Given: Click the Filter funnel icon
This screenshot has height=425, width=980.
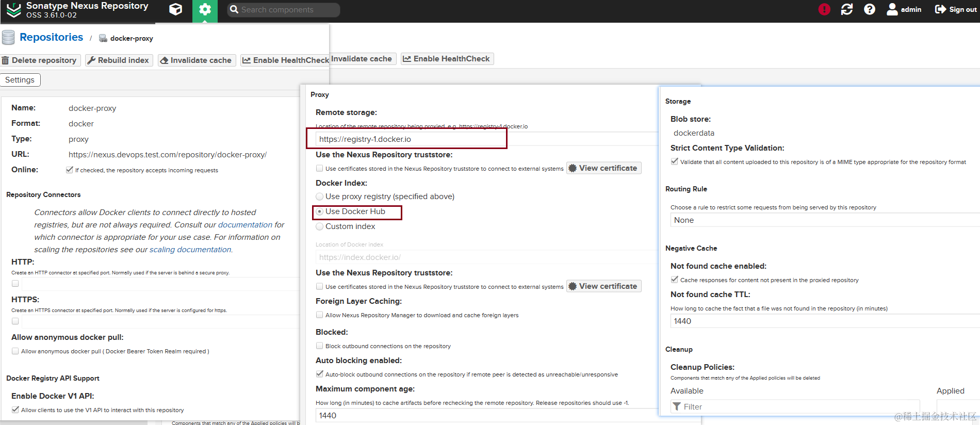Looking at the screenshot, I should click(677, 407).
